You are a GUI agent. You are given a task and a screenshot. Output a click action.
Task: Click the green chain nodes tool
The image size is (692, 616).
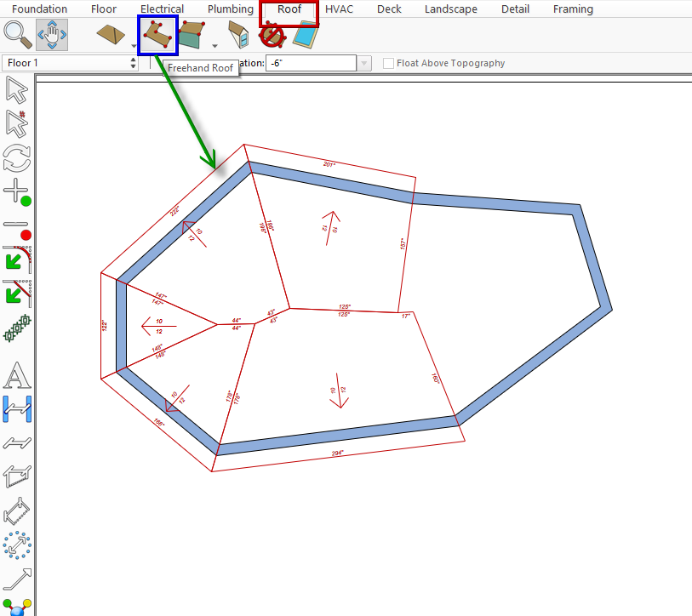(x=17, y=328)
